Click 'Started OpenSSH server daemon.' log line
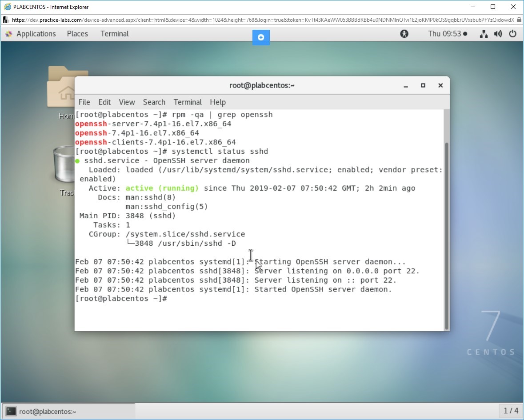This screenshot has width=524, height=420. tap(323, 289)
